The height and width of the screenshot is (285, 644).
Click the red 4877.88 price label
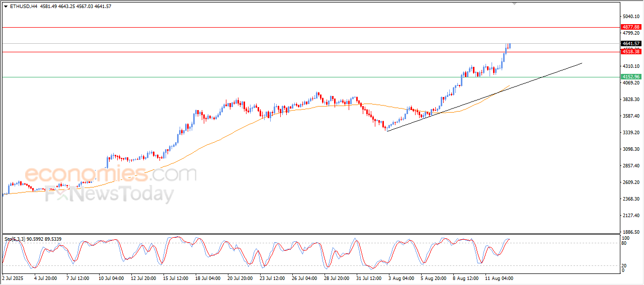(x=631, y=27)
